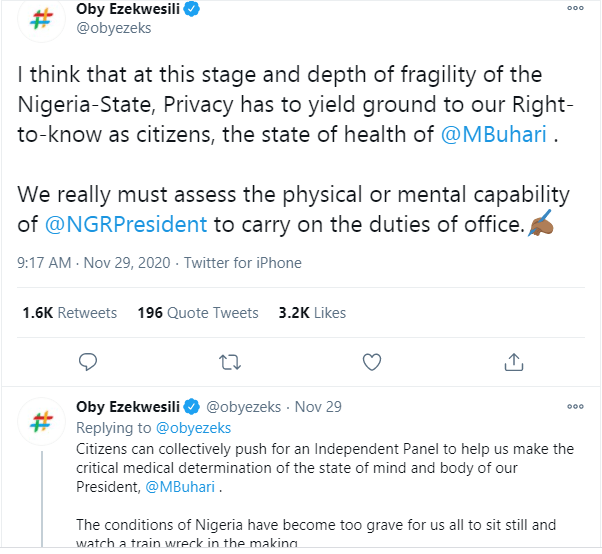This screenshot has height=554, width=602.
Task: Open main tweet's three-dot more menu
Action: click(x=575, y=9)
